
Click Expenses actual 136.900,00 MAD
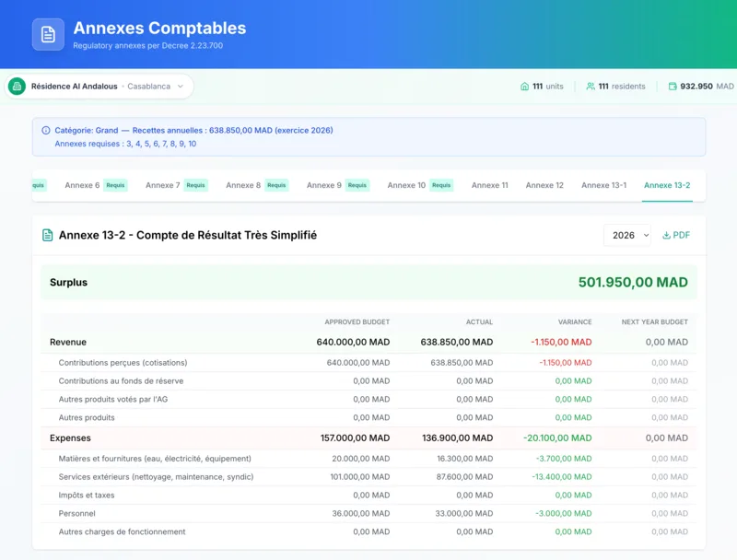click(457, 437)
